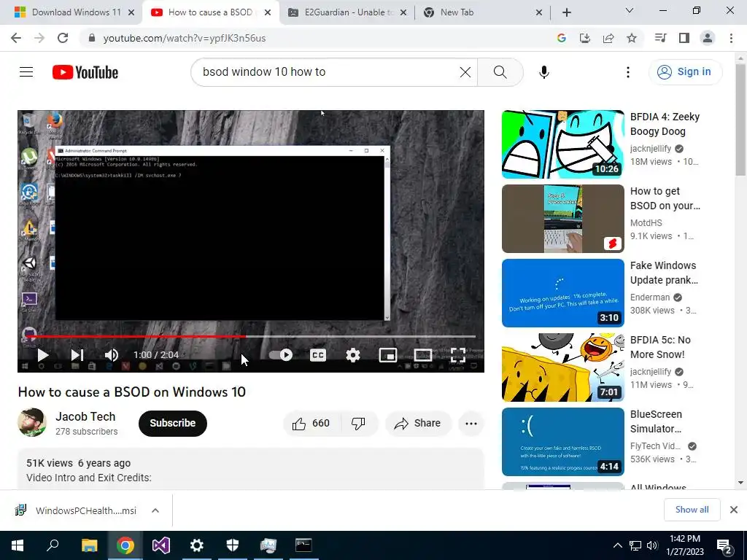Mute the video volume
Screen dimensions: 747x560
[111, 355]
